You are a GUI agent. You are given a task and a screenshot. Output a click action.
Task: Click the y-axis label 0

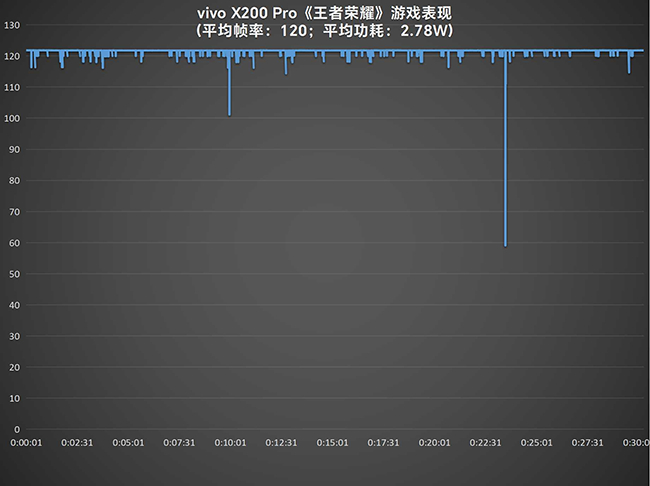[17, 430]
